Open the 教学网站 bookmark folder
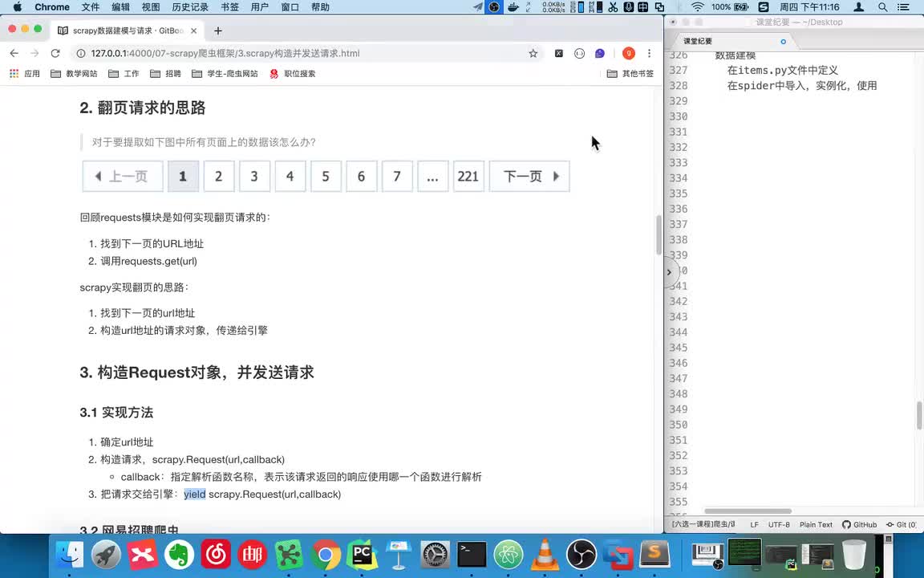The image size is (924, 578). pos(75,74)
